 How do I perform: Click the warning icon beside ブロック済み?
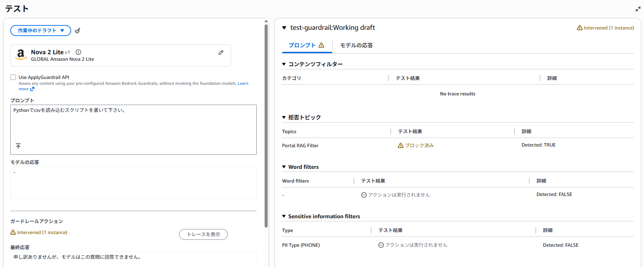click(x=401, y=146)
